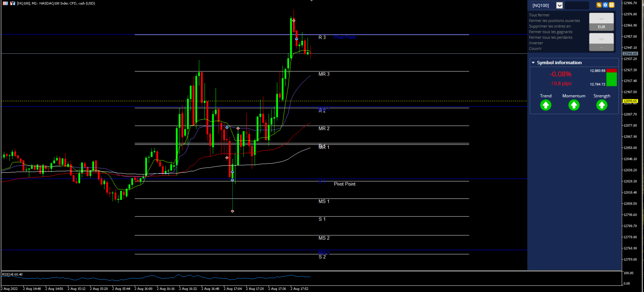This screenshot has width=644, height=292.
Task: Click Fermer tous les gagnants
Action: click(x=551, y=32)
